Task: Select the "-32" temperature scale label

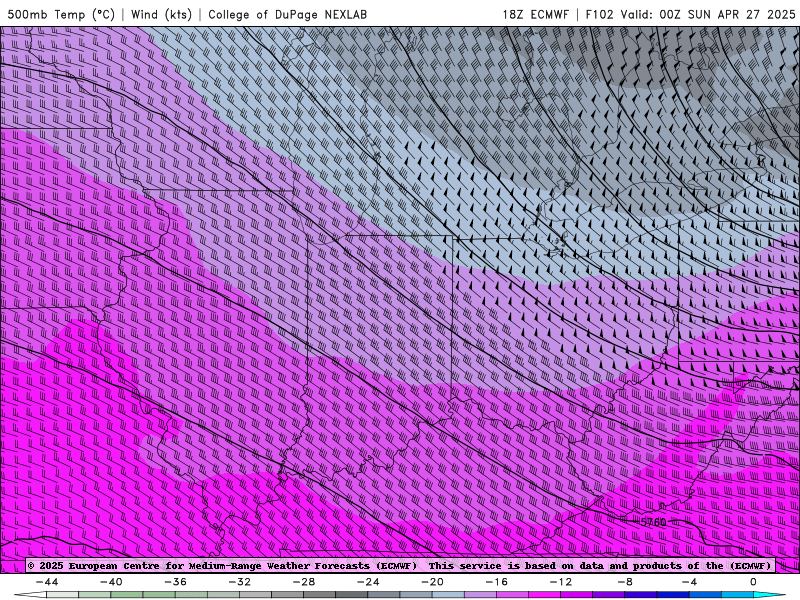Action: coord(239,582)
